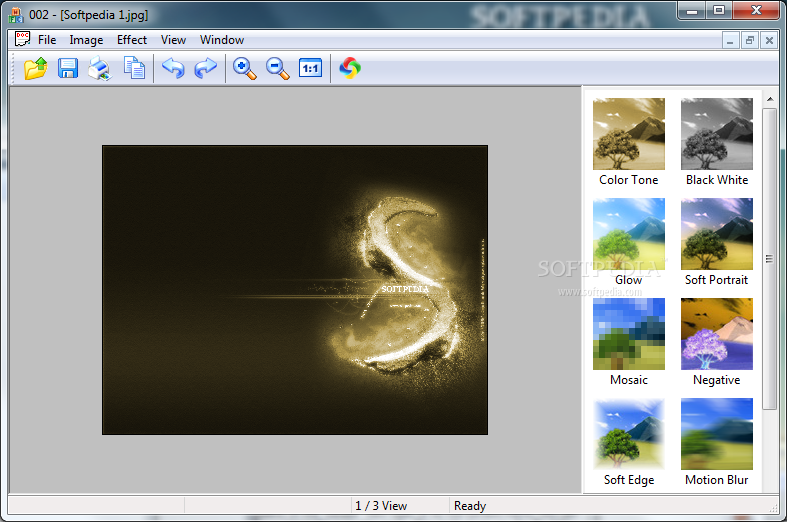Close the main application window
Image resolution: width=787 pixels, height=522 pixels.
(756, 11)
